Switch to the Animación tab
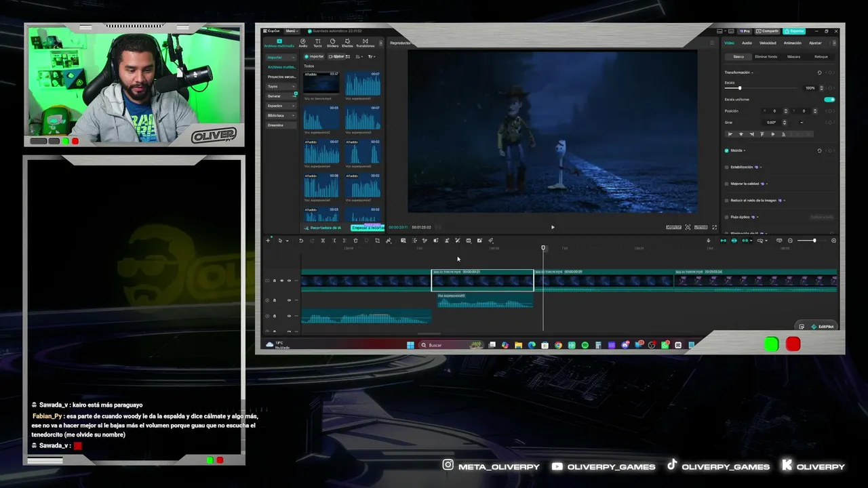 click(792, 43)
